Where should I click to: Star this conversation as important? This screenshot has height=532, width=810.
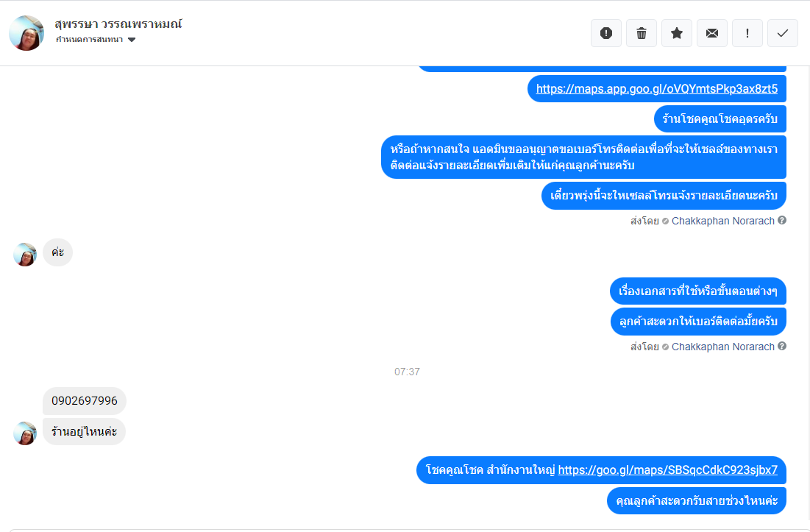pyautogui.click(x=677, y=33)
